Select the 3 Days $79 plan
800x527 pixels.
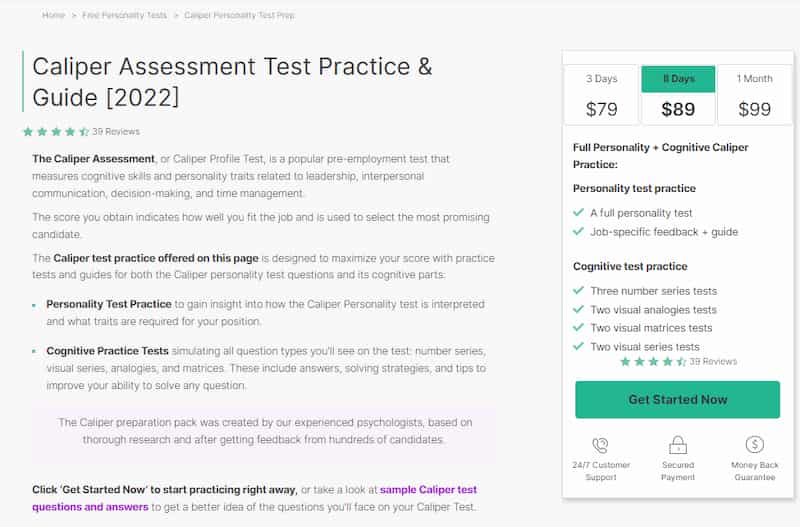coord(602,95)
